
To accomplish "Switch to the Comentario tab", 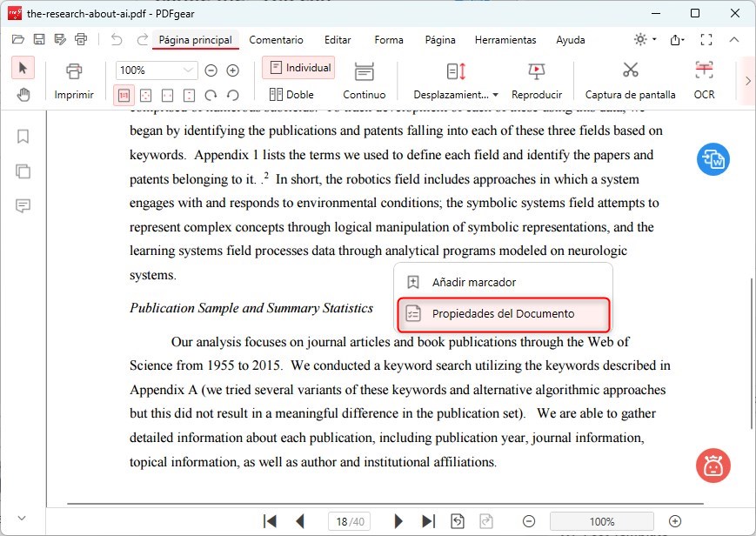I will [277, 40].
